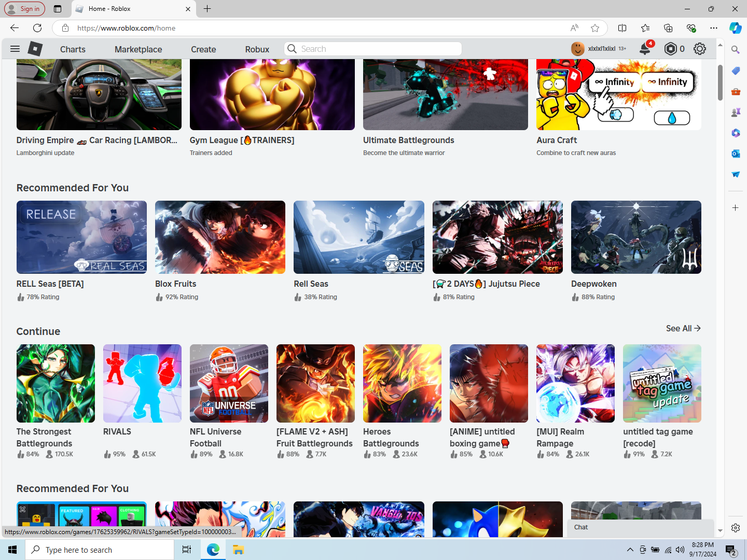Open untitled tag game [recode] thumbnail
This screenshot has height=560, width=747.
662,383
